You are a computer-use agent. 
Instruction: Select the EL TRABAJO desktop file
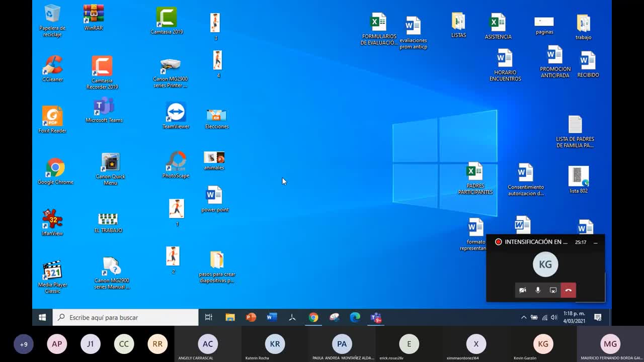coord(108,223)
